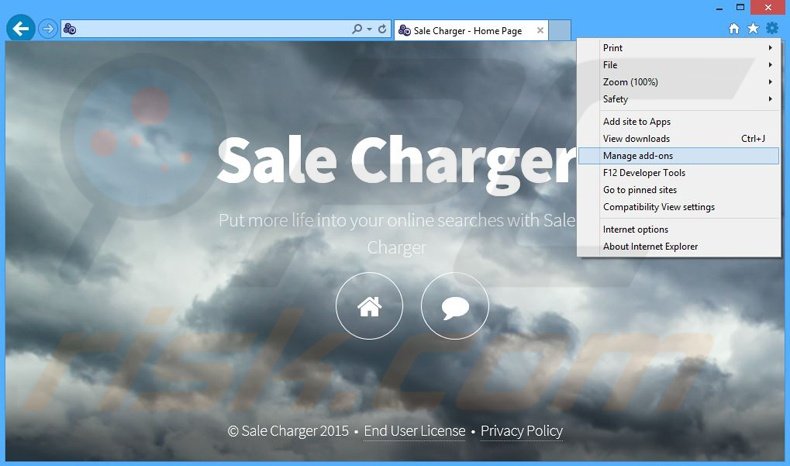Open the address bar autocomplete dropdown arrow

click(x=369, y=29)
